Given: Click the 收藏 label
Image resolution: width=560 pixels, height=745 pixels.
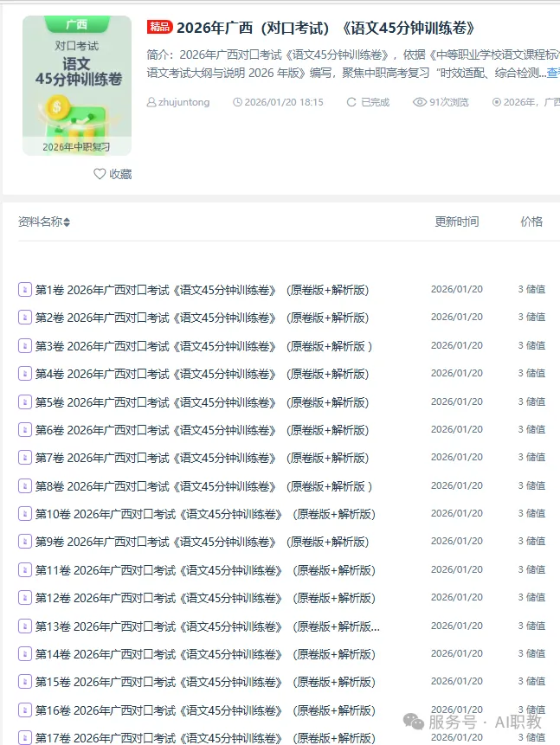Looking at the screenshot, I should point(120,175).
